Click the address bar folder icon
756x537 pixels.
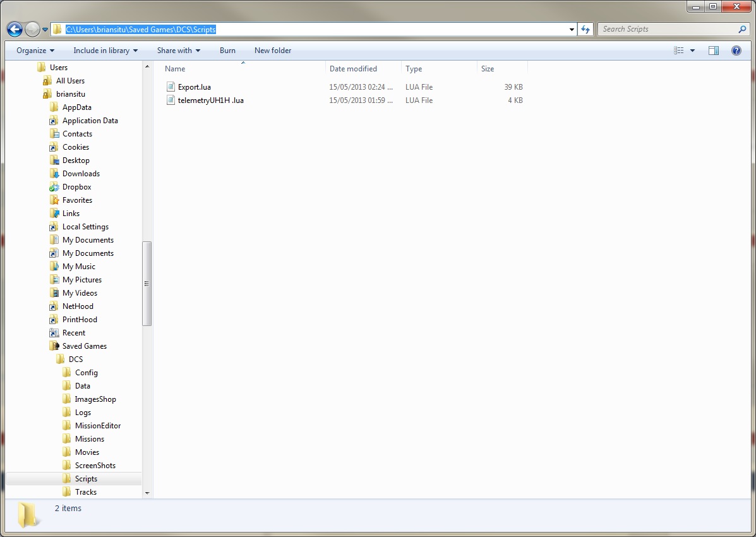[57, 30]
